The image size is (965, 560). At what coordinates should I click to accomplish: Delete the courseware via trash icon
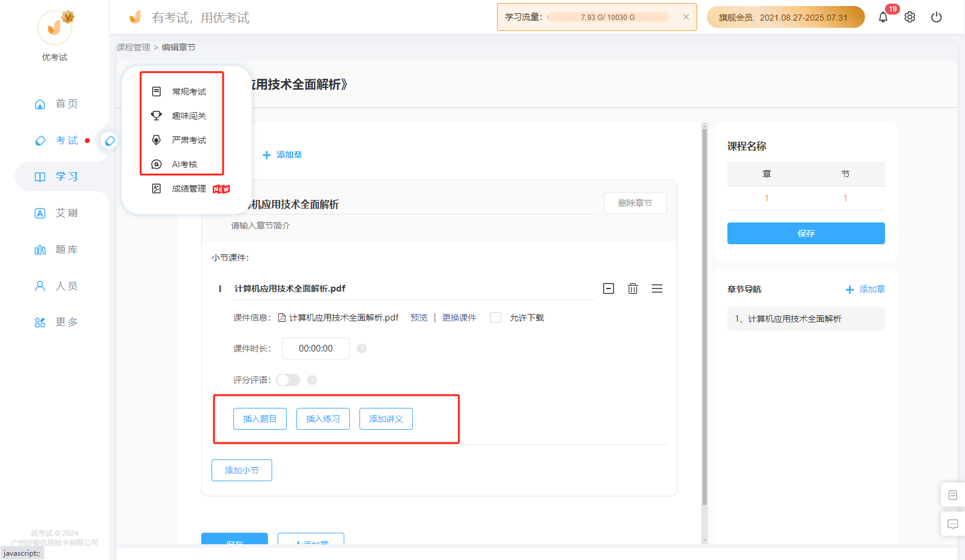point(633,288)
